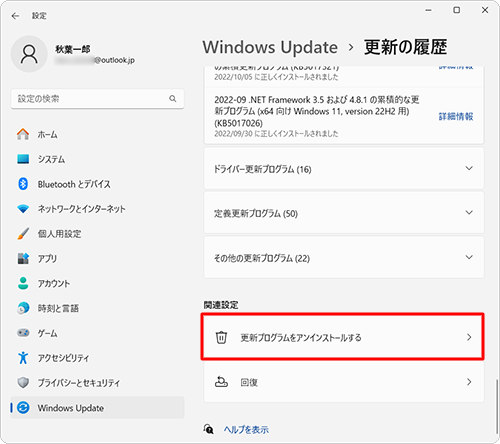Screen dimensions: 500x444
Task: Maximize the 設定 window
Action: pyautogui.click(x=457, y=10)
